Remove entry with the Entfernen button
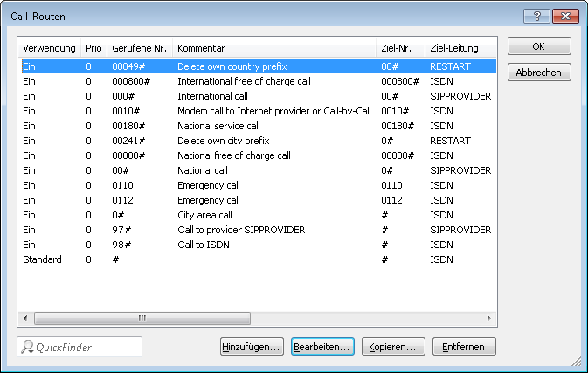The image size is (588, 373). (x=464, y=347)
